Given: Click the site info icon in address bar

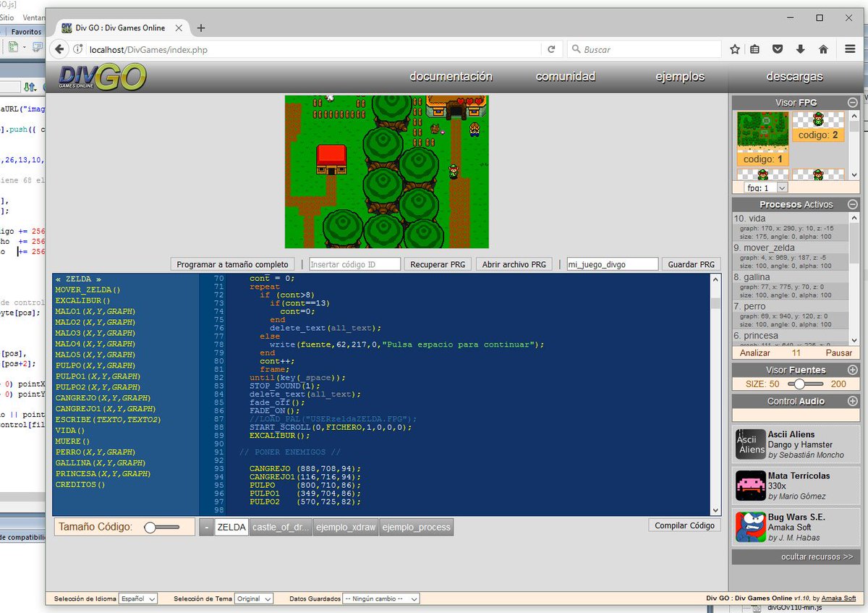Looking at the screenshot, I should [x=77, y=49].
